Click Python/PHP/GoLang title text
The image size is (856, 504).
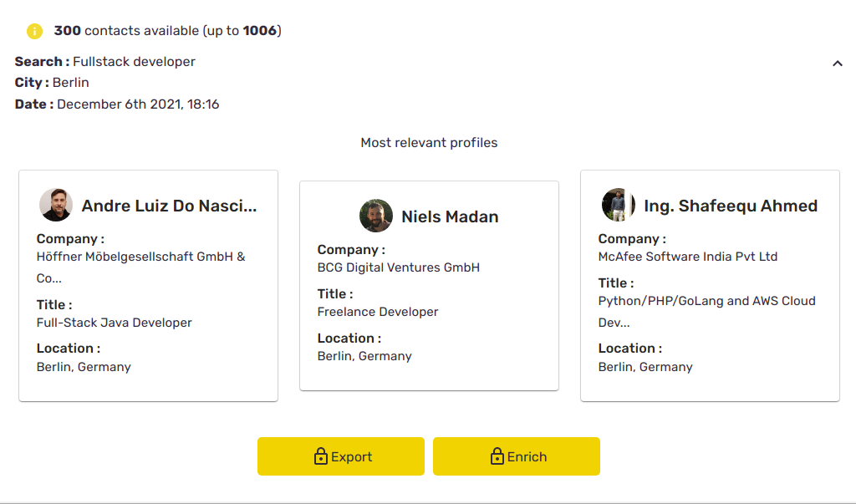[706, 301]
